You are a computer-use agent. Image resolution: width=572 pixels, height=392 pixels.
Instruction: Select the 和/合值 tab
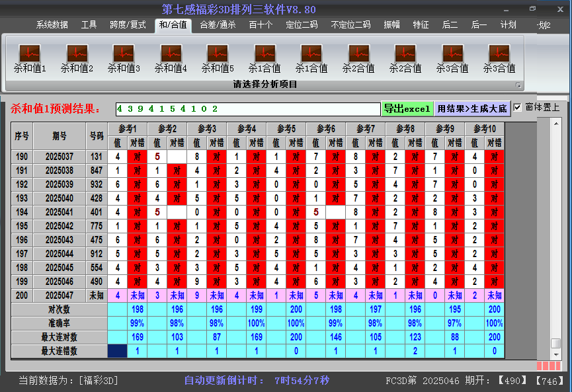(173, 25)
